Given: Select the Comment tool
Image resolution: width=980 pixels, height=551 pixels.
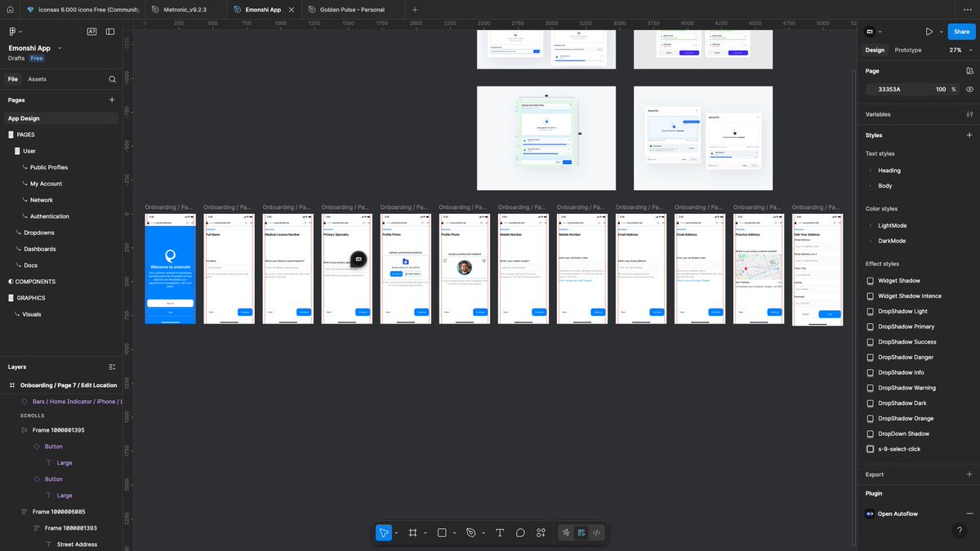Looking at the screenshot, I should pos(520,533).
